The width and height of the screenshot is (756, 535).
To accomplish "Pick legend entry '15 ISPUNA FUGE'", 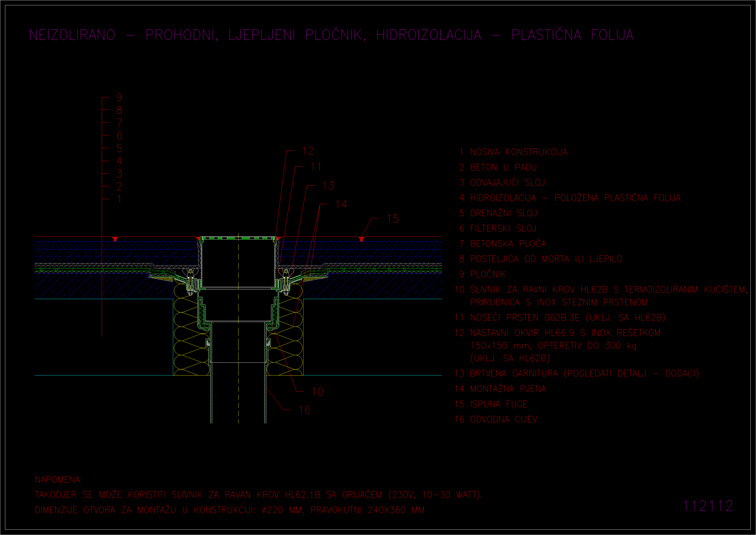I will 491,404.
